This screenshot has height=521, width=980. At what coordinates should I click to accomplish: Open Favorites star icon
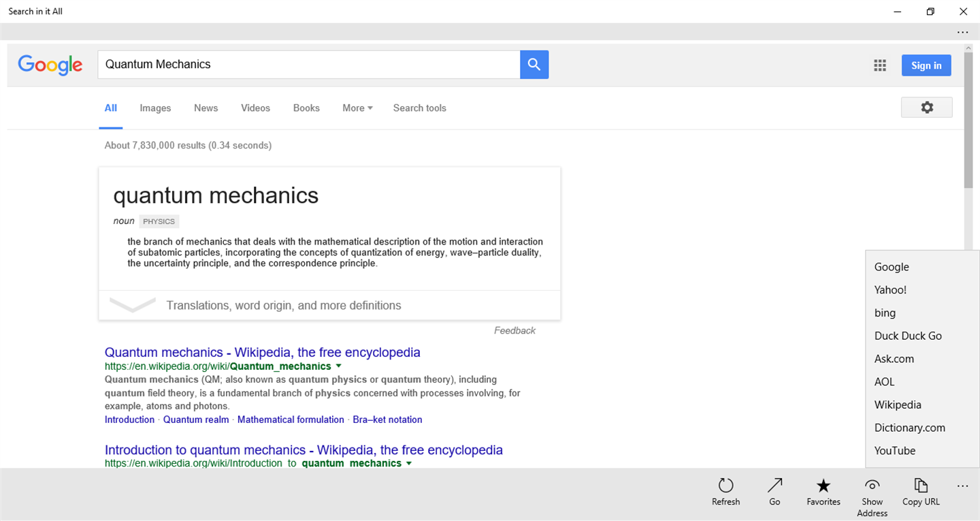click(x=823, y=486)
